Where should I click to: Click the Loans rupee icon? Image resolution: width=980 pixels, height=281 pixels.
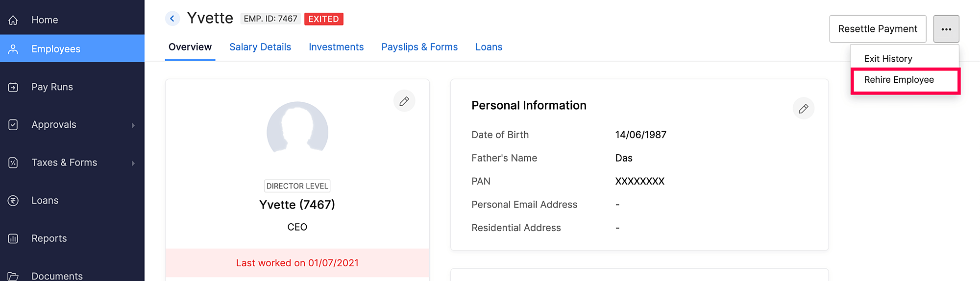pyautogui.click(x=13, y=201)
